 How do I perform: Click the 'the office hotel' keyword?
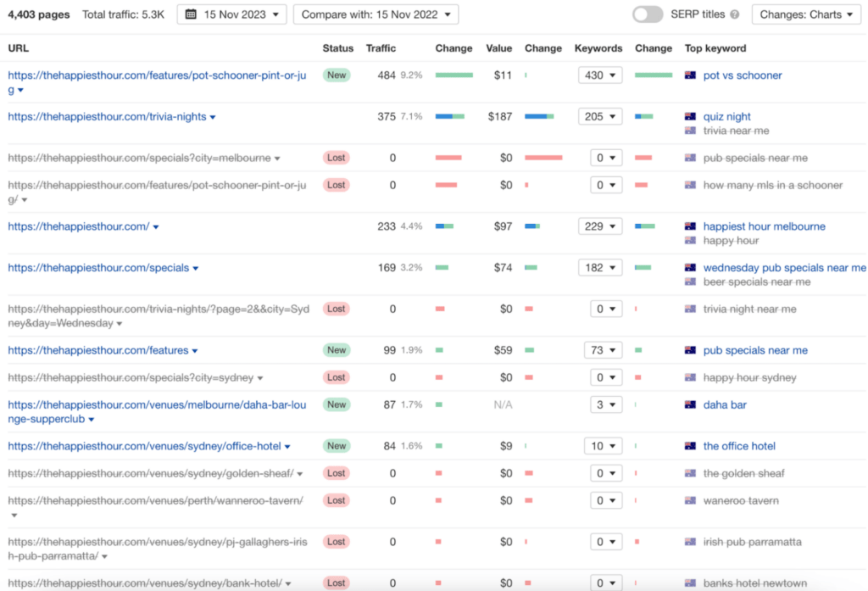coord(739,446)
